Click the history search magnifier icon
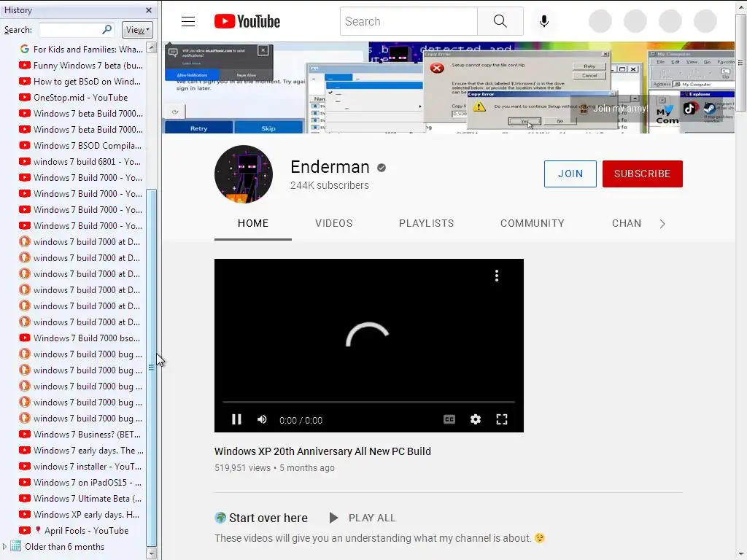 [107, 29]
